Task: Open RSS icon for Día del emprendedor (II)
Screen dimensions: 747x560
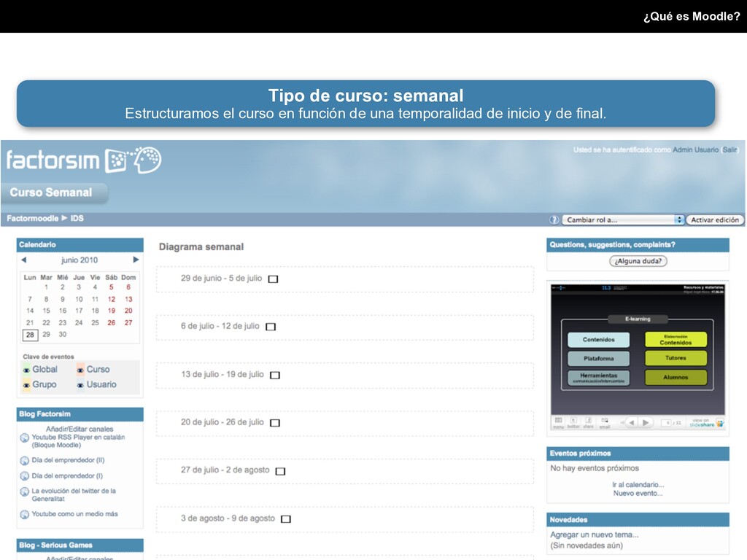Action: click(x=25, y=461)
